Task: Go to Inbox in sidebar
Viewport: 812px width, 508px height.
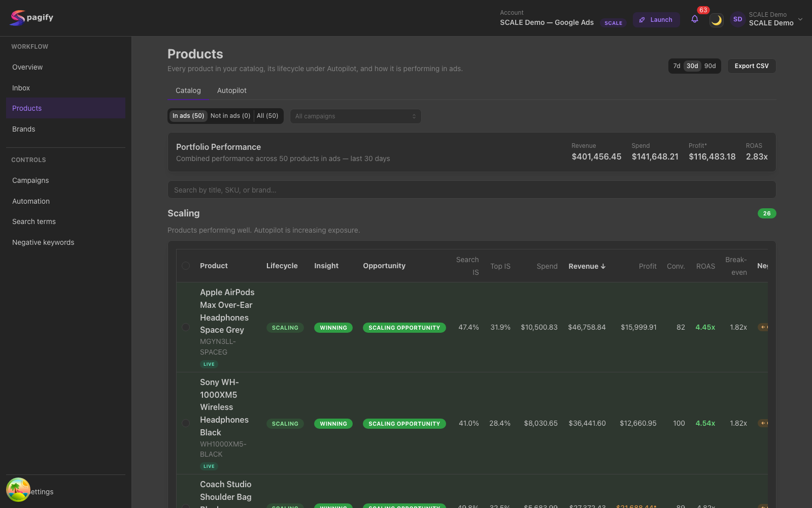Action: (65, 88)
